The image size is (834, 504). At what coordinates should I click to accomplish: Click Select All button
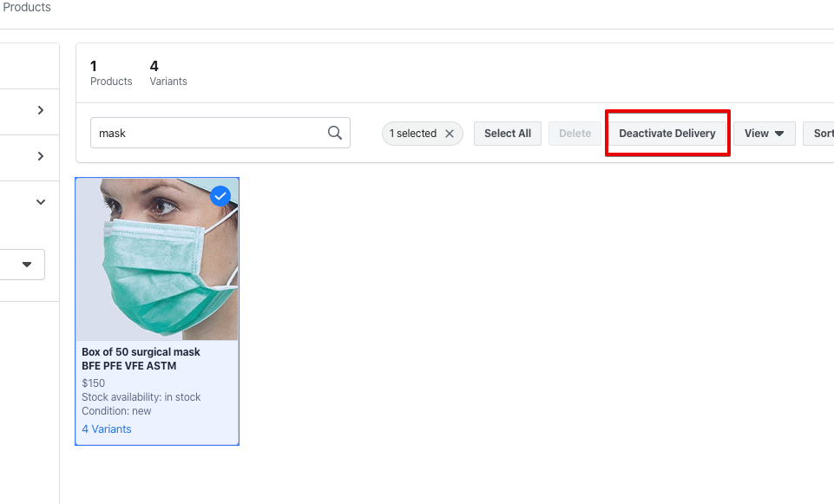point(508,134)
